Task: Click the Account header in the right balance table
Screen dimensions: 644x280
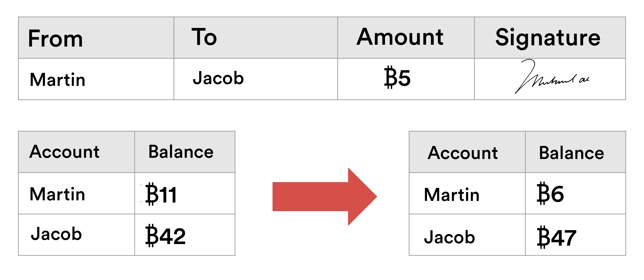Action: point(463,153)
